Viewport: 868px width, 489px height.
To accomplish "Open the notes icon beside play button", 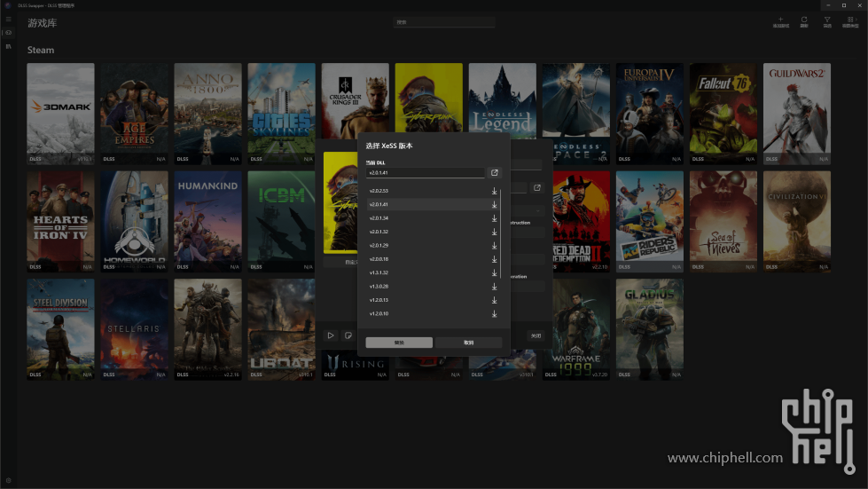I will pos(348,335).
